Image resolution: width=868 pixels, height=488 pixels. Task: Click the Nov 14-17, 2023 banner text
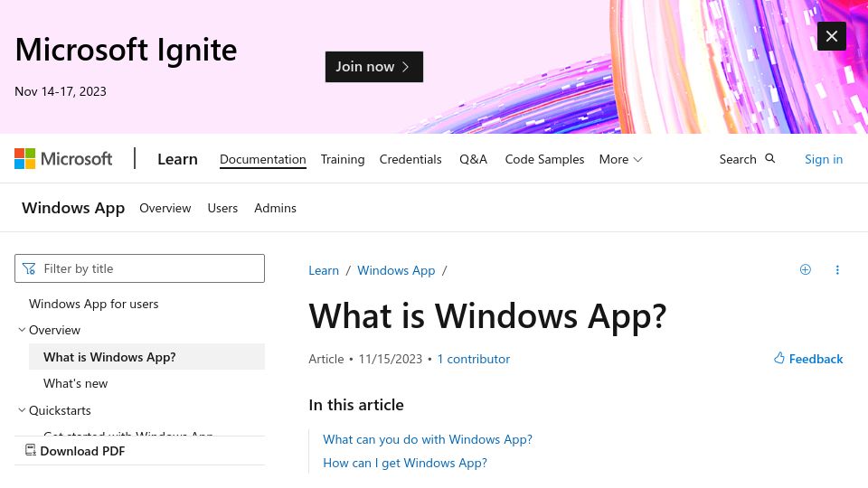click(61, 91)
